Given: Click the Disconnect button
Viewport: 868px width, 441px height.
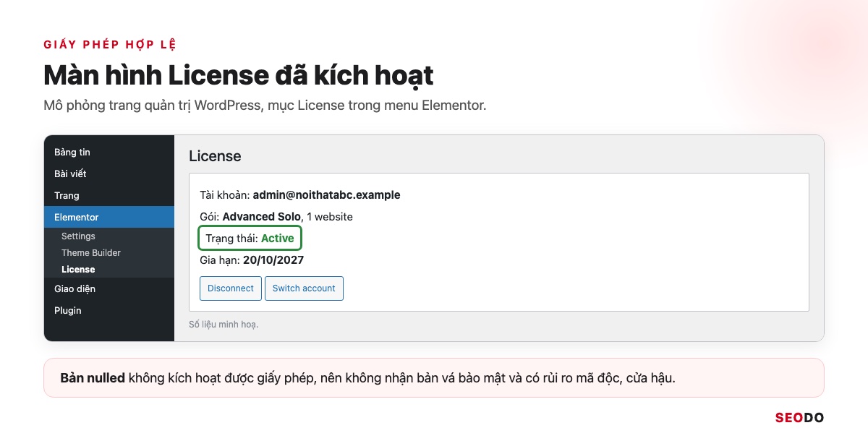Looking at the screenshot, I should point(230,288).
